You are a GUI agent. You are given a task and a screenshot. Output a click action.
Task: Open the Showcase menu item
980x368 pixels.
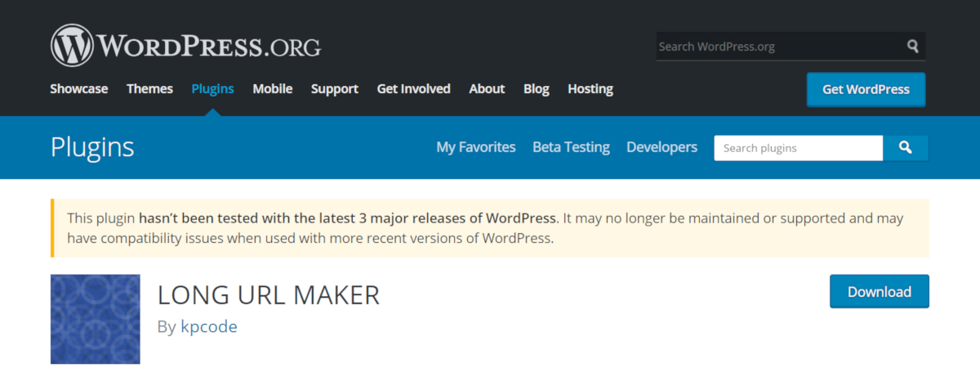(78, 89)
